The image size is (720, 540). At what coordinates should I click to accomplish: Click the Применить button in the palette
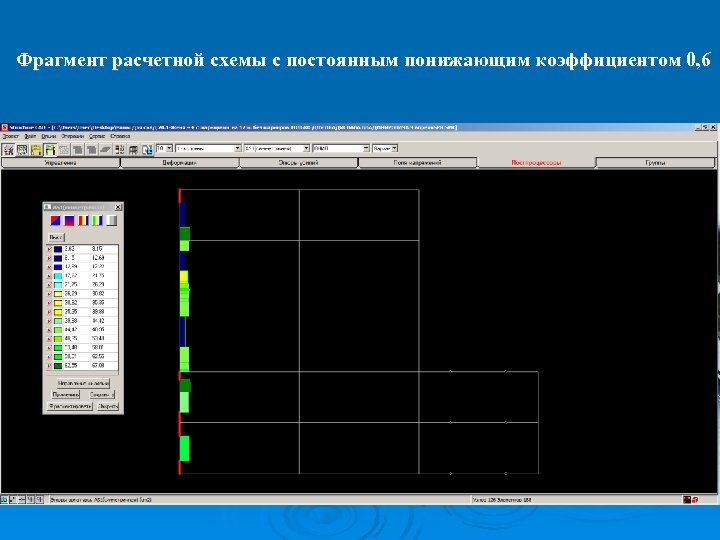[x=66, y=394]
